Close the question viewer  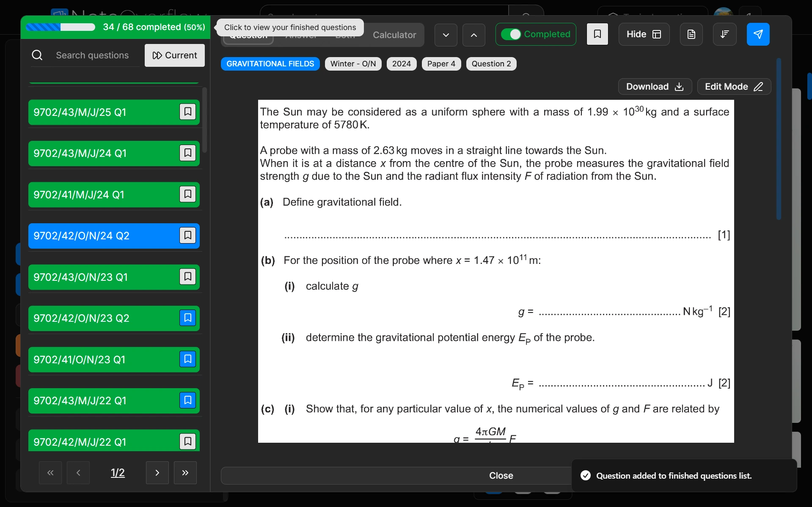click(501, 476)
